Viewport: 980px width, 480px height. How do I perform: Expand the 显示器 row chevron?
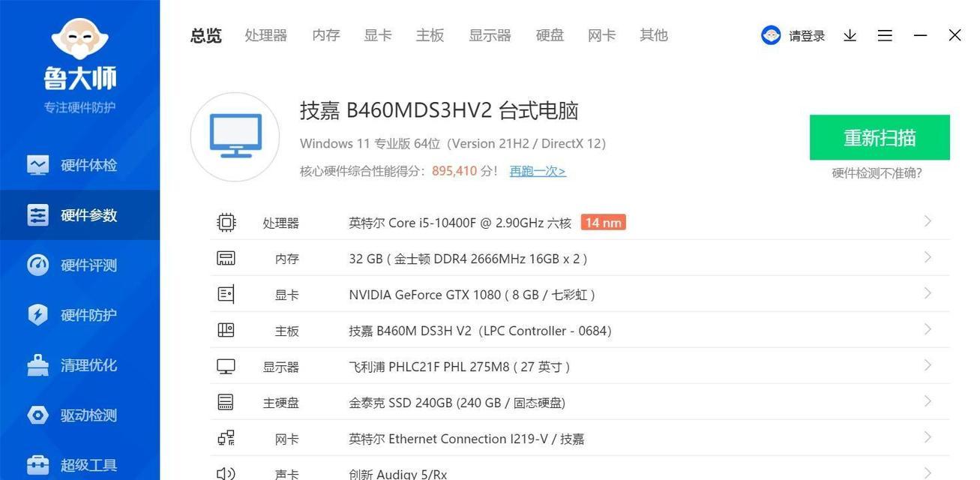click(x=928, y=365)
